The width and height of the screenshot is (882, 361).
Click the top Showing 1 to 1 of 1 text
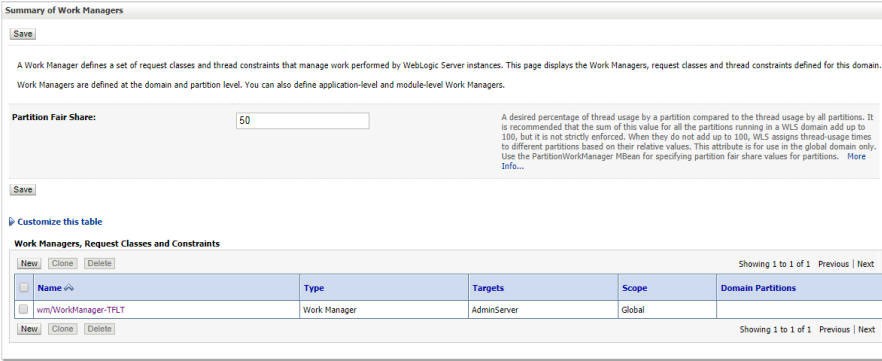pyautogui.click(x=774, y=264)
